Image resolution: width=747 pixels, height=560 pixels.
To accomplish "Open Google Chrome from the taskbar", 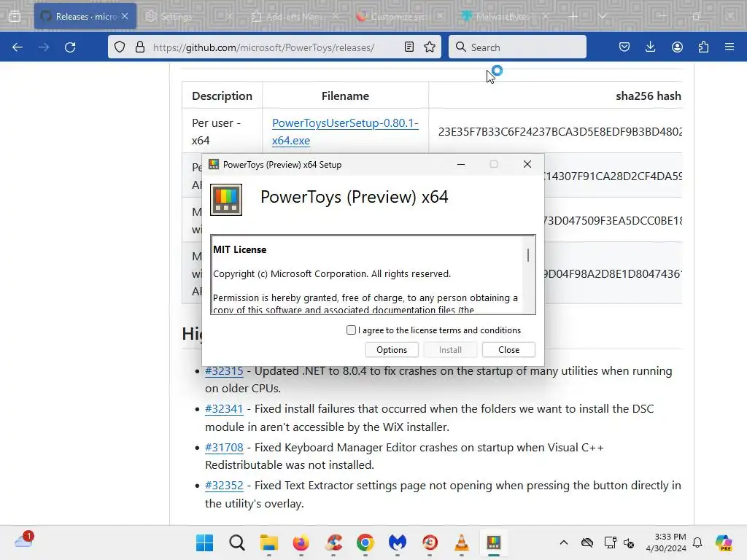I will click(x=365, y=542).
